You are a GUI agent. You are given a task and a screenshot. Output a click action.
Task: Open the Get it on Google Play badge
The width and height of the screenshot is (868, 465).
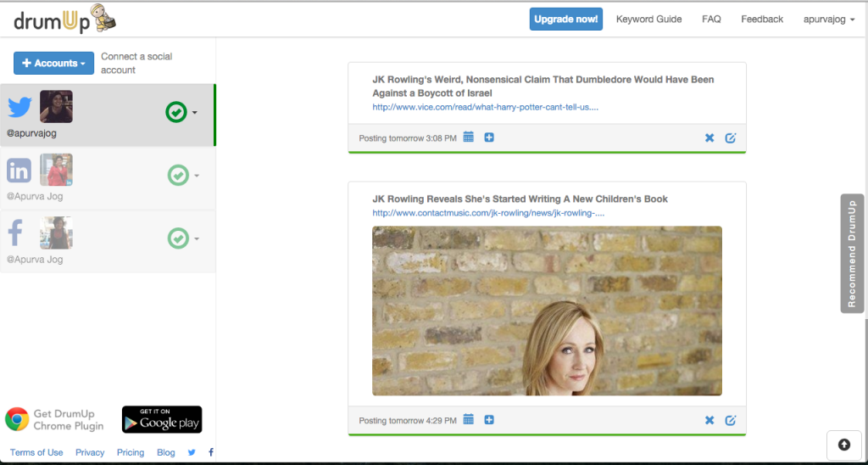click(162, 419)
